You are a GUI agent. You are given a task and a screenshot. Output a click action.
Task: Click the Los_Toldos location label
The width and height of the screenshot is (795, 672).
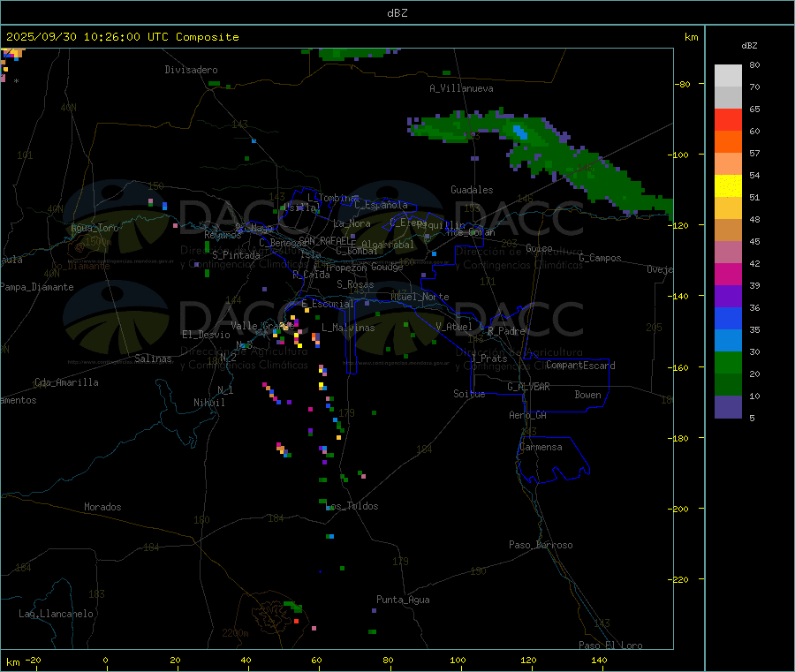353,506
